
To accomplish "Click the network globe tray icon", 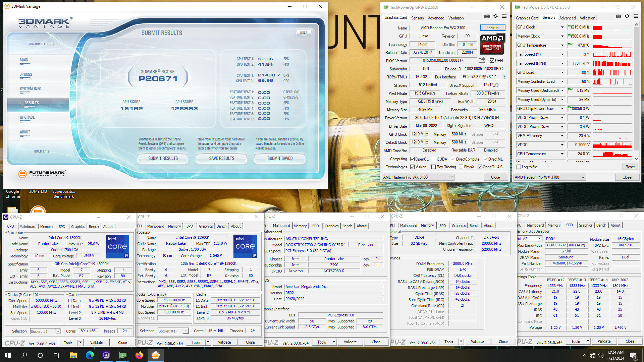I will point(593,355).
